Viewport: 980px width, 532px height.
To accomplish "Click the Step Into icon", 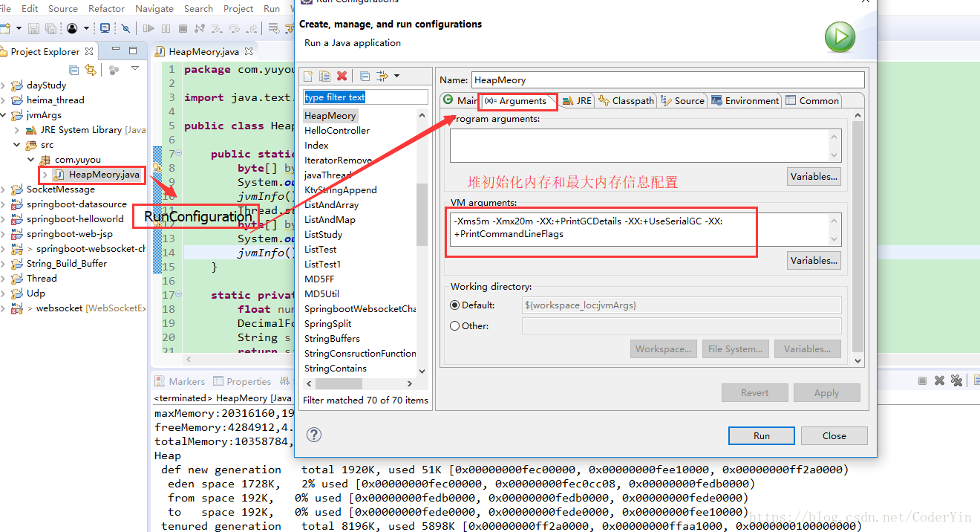I will point(217,28).
